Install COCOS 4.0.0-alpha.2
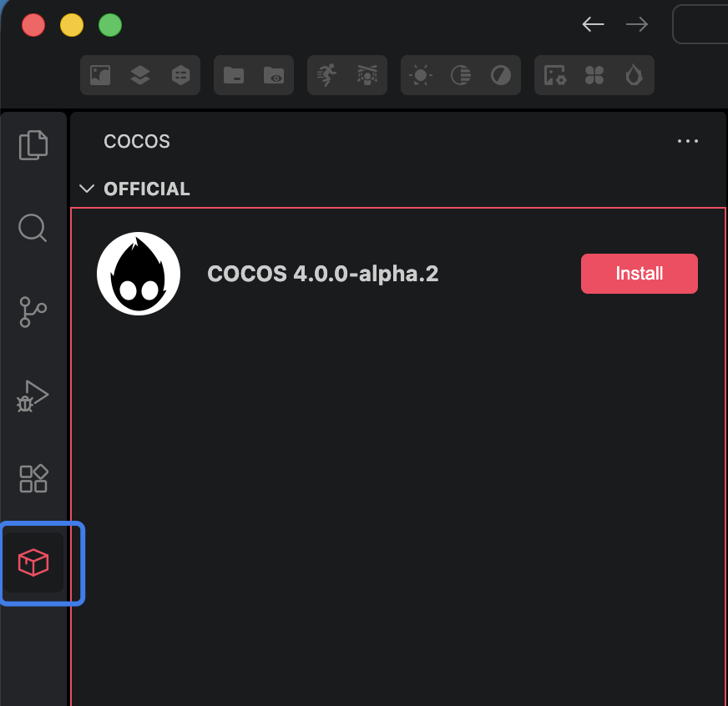 click(640, 274)
